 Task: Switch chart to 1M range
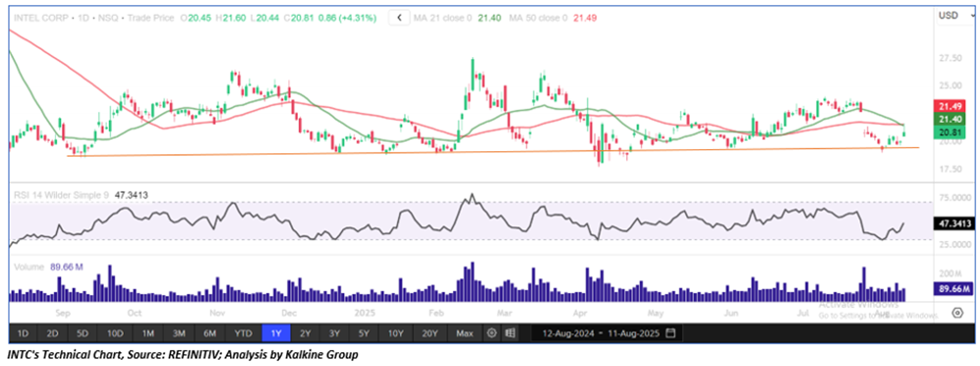click(148, 334)
